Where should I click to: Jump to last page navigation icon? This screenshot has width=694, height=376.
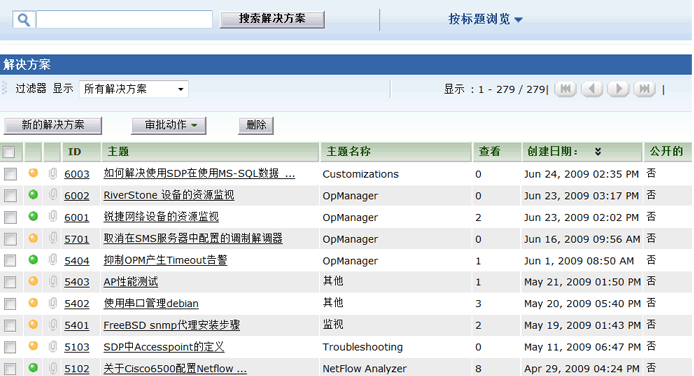tap(644, 89)
